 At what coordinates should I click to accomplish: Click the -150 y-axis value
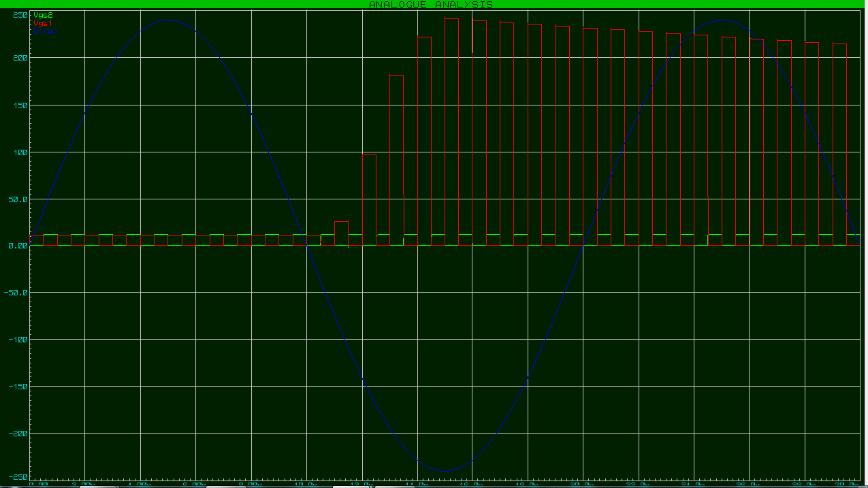[x=16, y=387]
